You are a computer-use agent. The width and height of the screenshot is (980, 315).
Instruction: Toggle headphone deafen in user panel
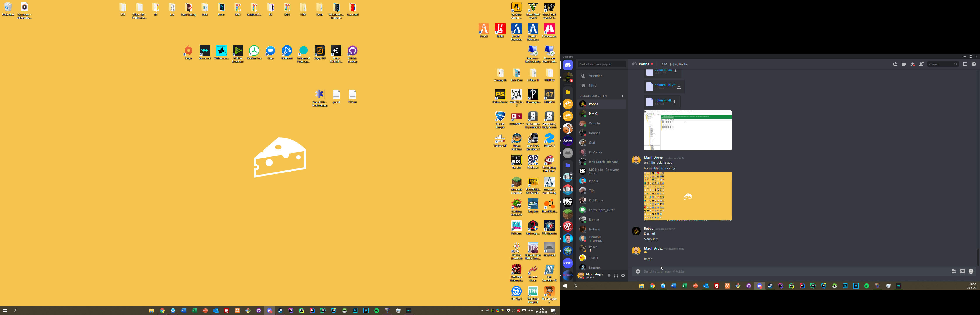(x=616, y=276)
